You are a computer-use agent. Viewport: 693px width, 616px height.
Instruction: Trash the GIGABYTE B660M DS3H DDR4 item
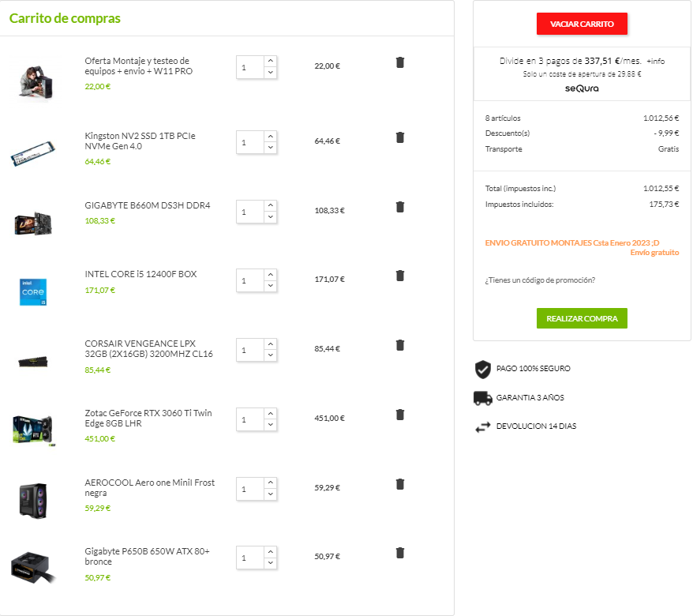tap(400, 207)
